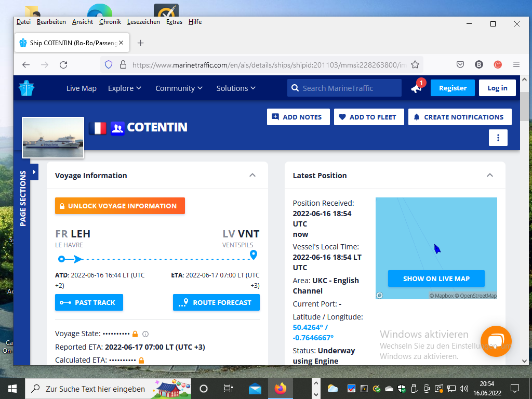Click the destination pin on voyage line
Viewport: 532px width, 399px height.
click(253, 255)
